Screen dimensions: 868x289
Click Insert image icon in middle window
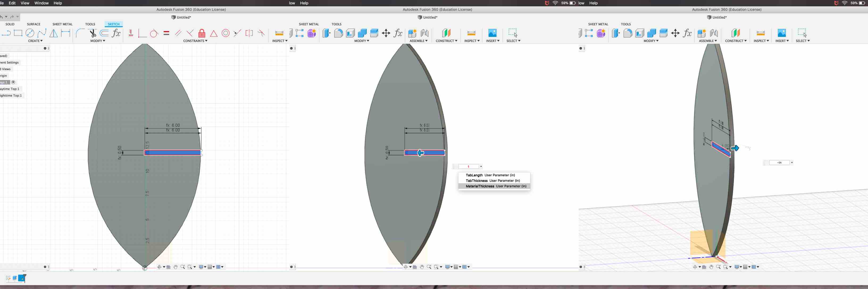click(492, 33)
